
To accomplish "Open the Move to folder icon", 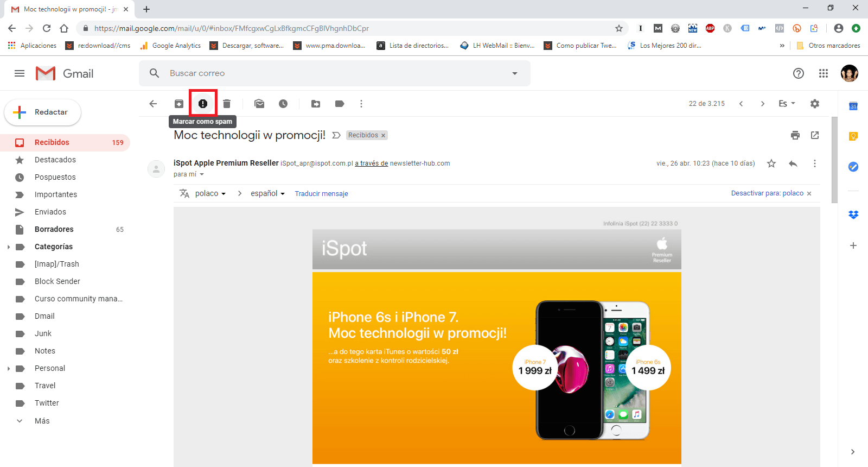I will (x=316, y=104).
